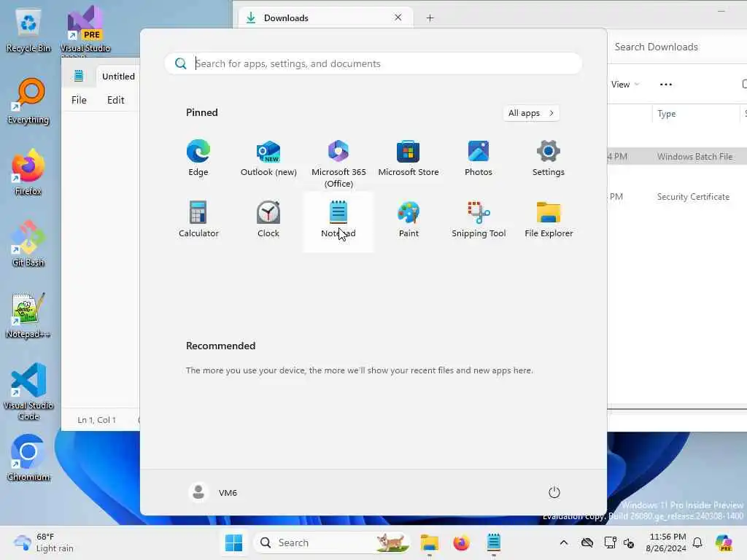Open Recycle Bin on desktop
747x560 pixels.
pos(28,31)
